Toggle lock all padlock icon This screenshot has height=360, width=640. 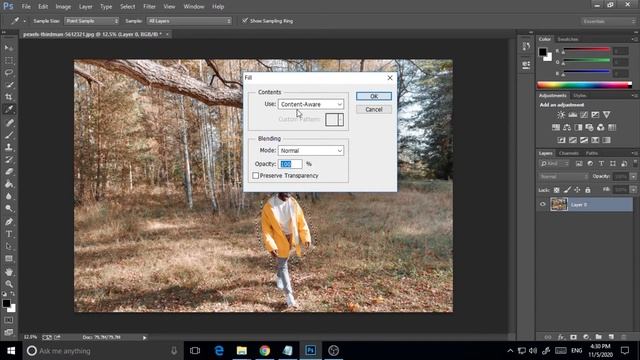588,190
